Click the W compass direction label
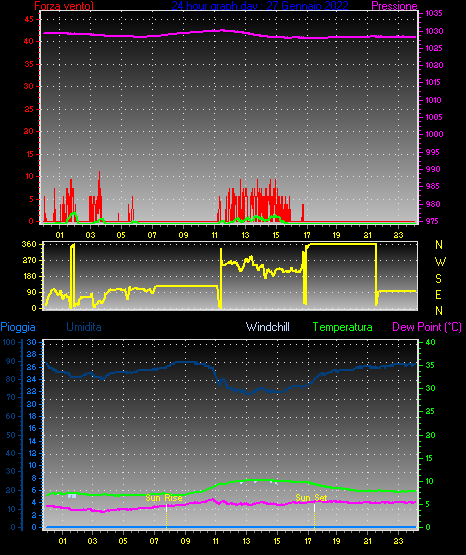 click(x=440, y=262)
